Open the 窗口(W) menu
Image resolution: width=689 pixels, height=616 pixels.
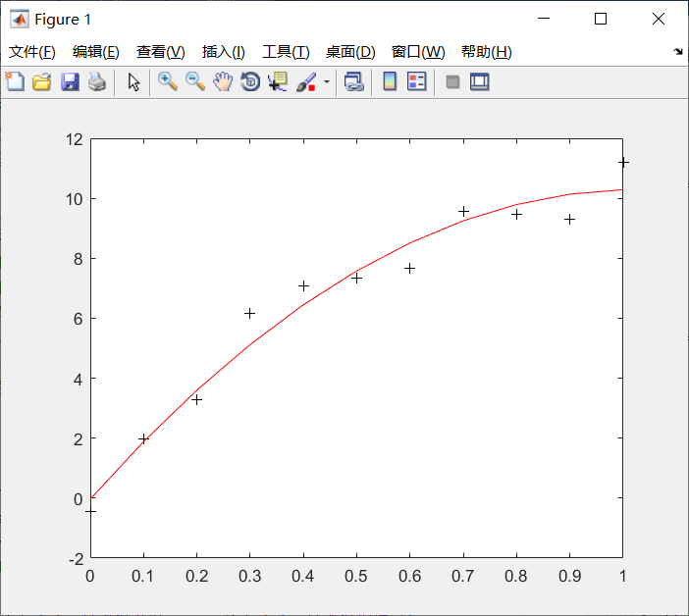click(418, 52)
